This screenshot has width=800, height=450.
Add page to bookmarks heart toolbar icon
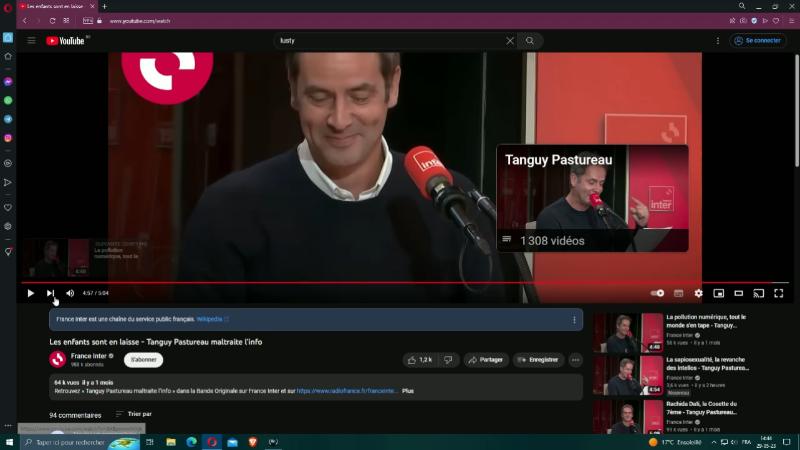coord(776,21)
